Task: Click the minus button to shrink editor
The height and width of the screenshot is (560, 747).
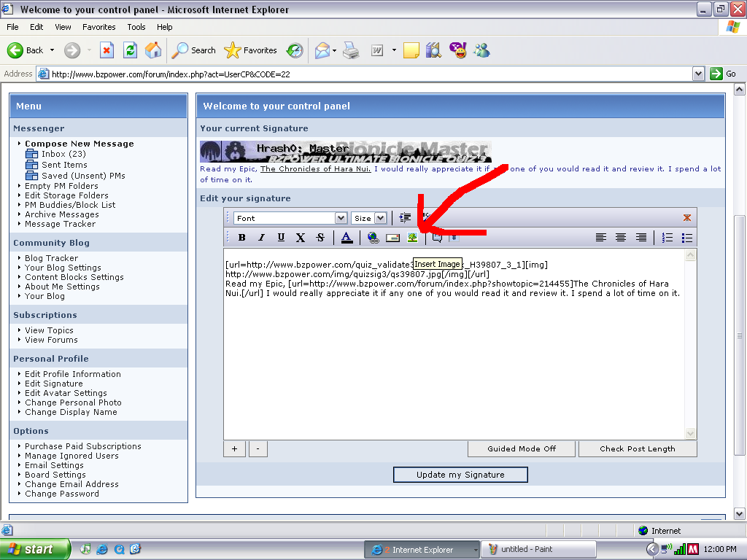Action: (258, 448)
